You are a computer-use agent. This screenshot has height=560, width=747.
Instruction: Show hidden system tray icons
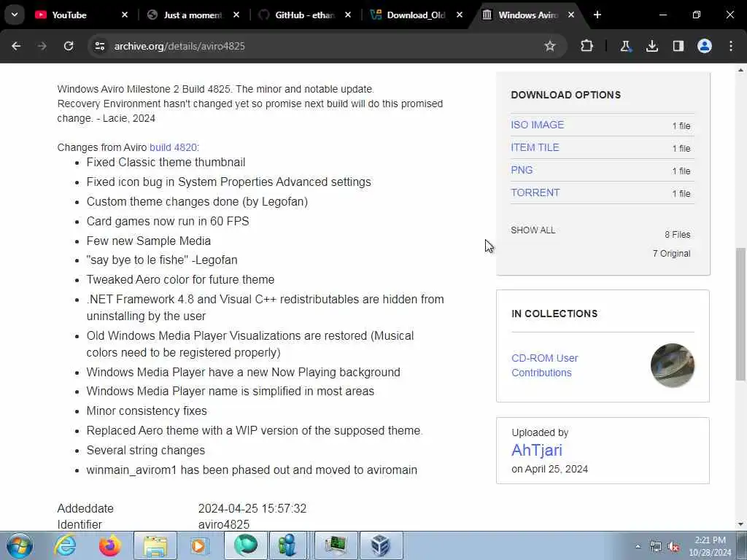tap(638, 546)
